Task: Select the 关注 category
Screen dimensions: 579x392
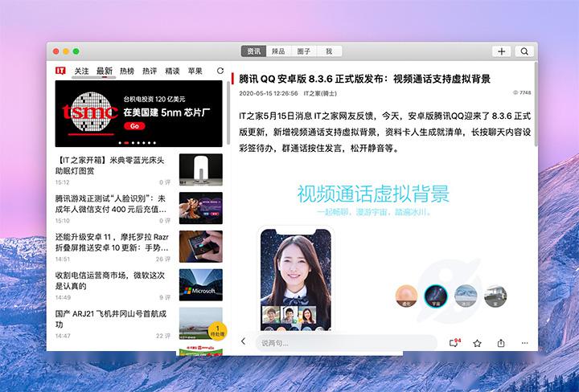Action: click(x=82, y=71)
